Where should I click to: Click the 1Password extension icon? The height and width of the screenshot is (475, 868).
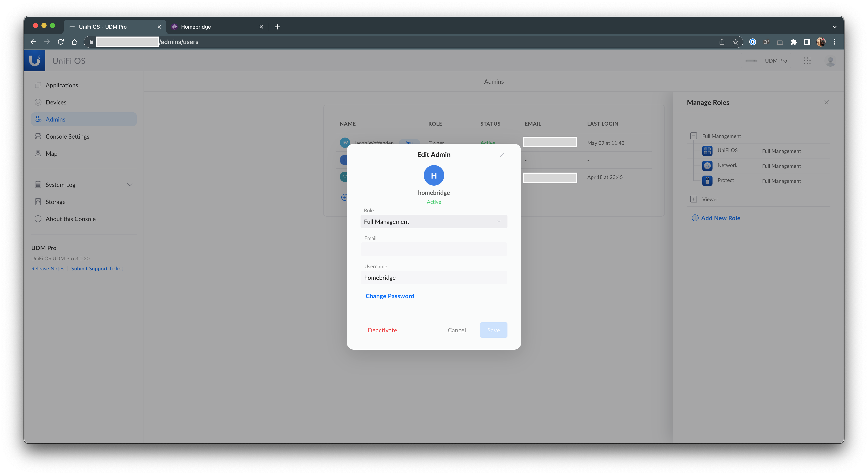click(x=752, y=42)
